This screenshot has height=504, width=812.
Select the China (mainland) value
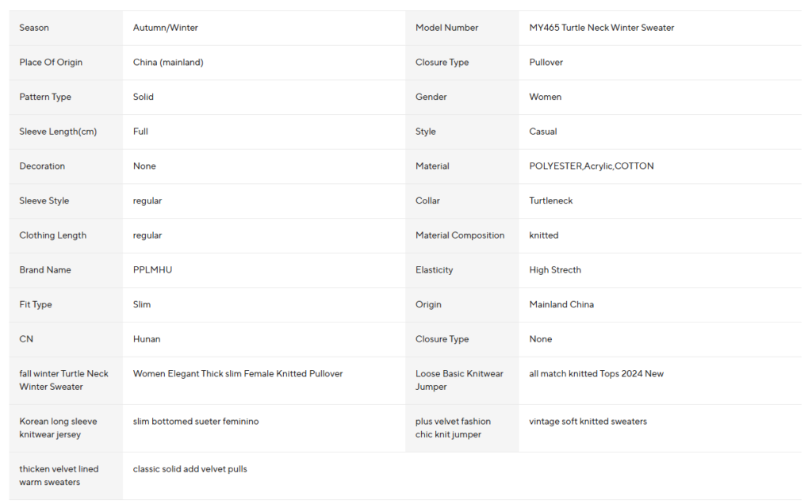(x=168, y=63)
